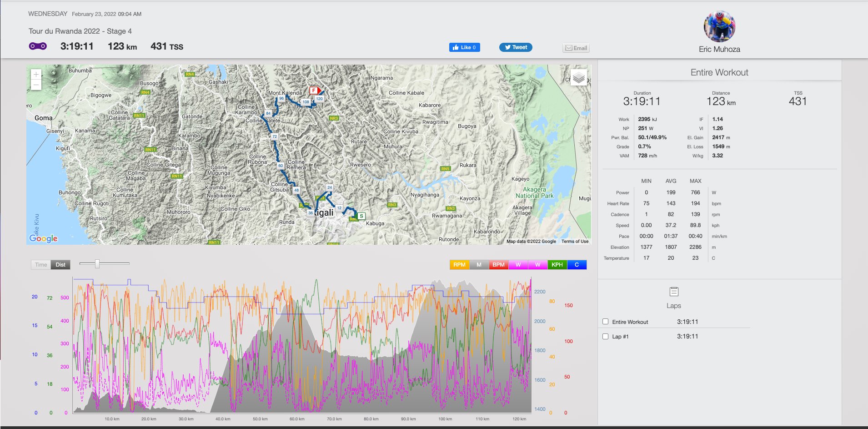Click the Lap #1 duration 3:19:11

[687, 336]
